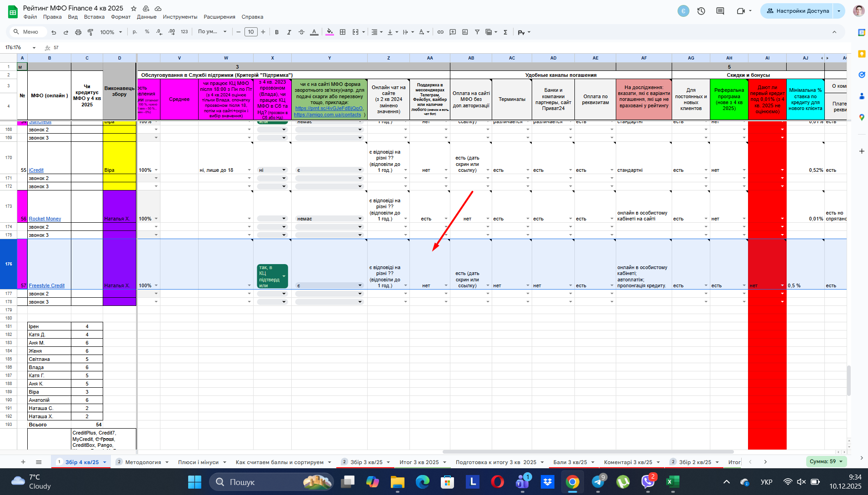Open the comments panel icon
868x495 pixels.
(x=720, y=11)
